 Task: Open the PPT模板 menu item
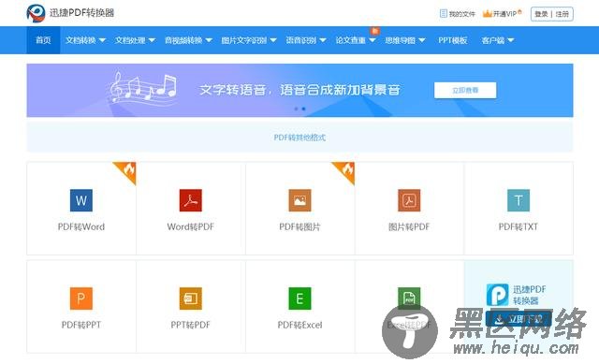(x=453, y=40)
